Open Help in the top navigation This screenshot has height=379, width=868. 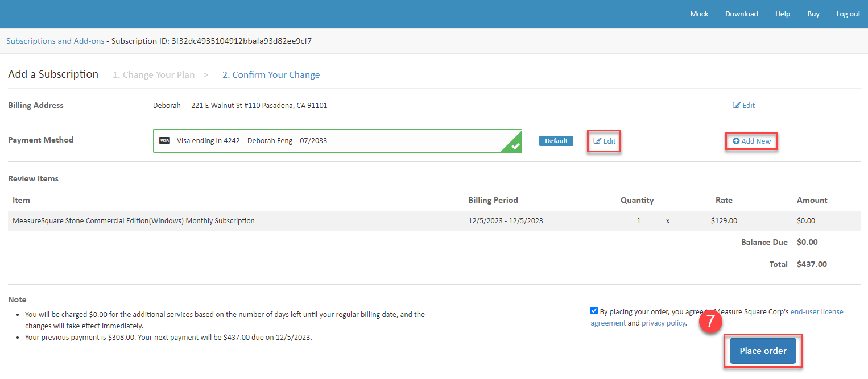point(783,14)
